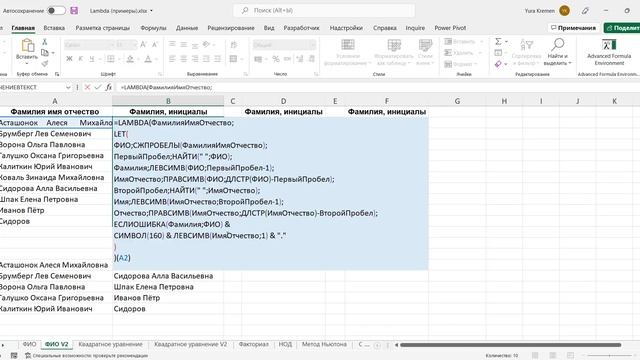Click the Insert Function fx icon
Screen dimensions: 640x360
coord(109,87)
